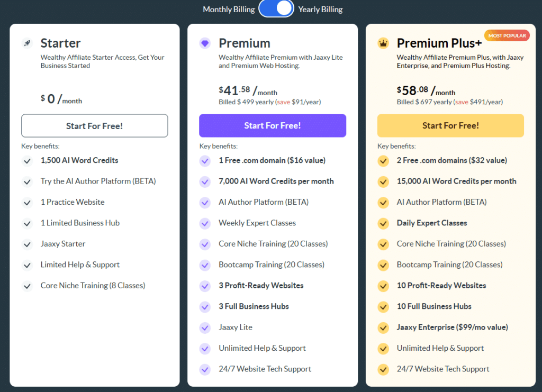Click the checkmark beside Daily Expert Classes
542x392 pixels.
click(x=383, y=223)
